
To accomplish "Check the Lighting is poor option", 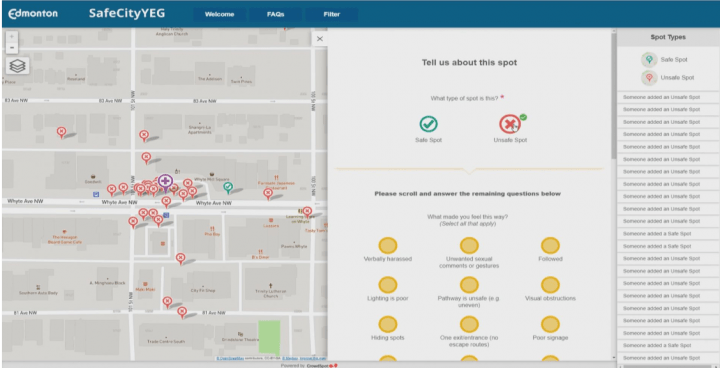I will point(388,285).
